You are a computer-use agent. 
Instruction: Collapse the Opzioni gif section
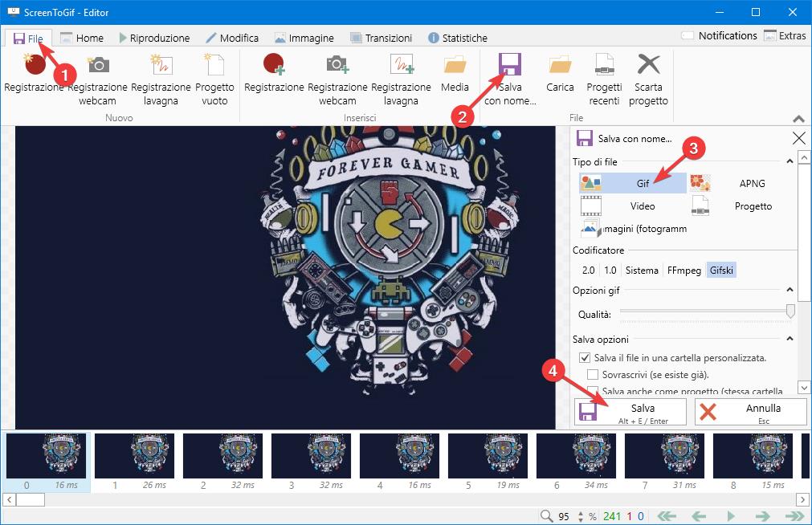point(790,290)
